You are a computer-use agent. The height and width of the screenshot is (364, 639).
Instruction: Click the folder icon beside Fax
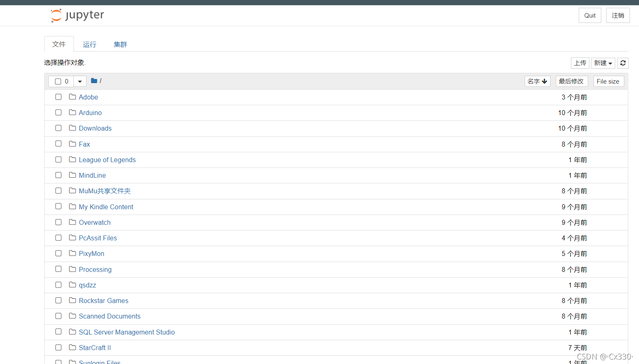coord(73,144)
